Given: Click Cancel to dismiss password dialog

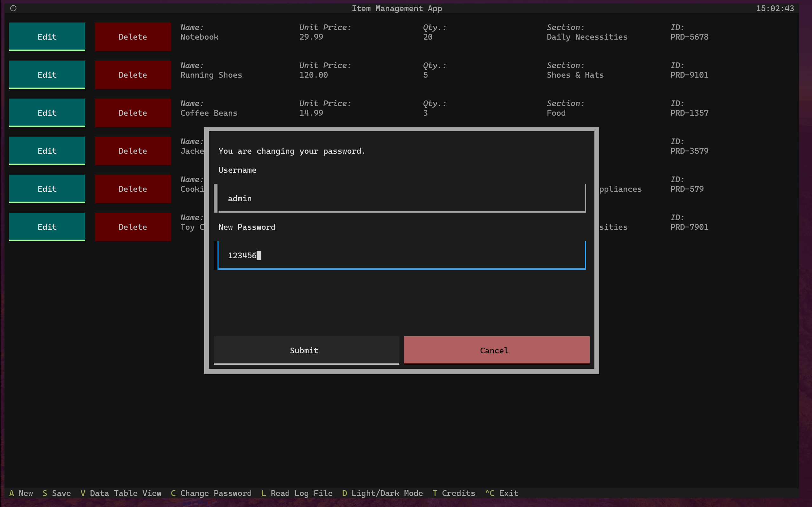Looking at the screenshot, I should pos(494,350).
